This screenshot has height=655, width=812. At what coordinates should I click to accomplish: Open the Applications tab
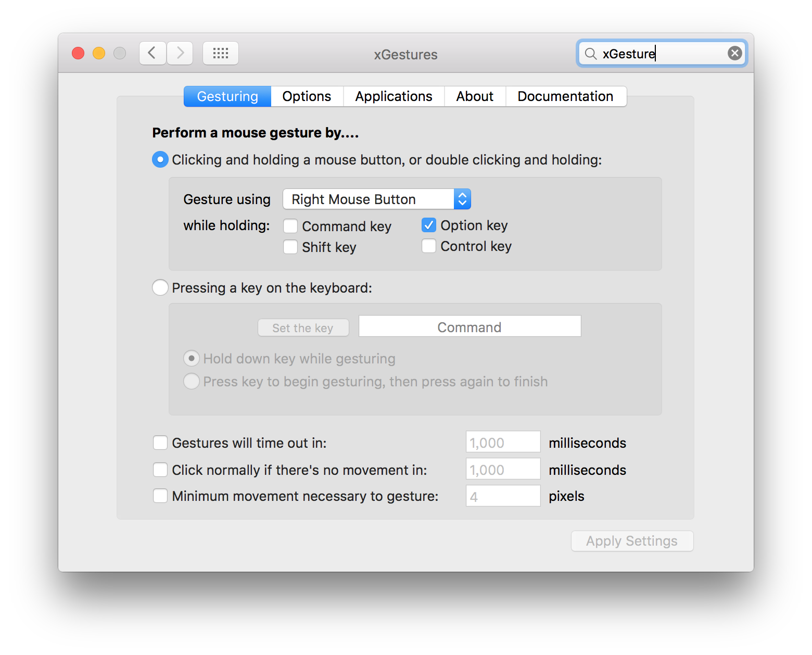tap(394, 96)
